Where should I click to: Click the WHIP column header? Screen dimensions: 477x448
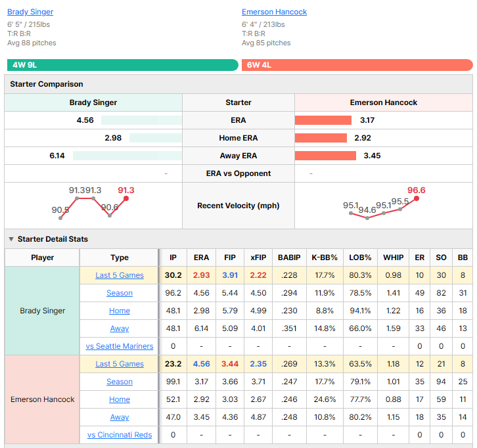tap(393, 258)
